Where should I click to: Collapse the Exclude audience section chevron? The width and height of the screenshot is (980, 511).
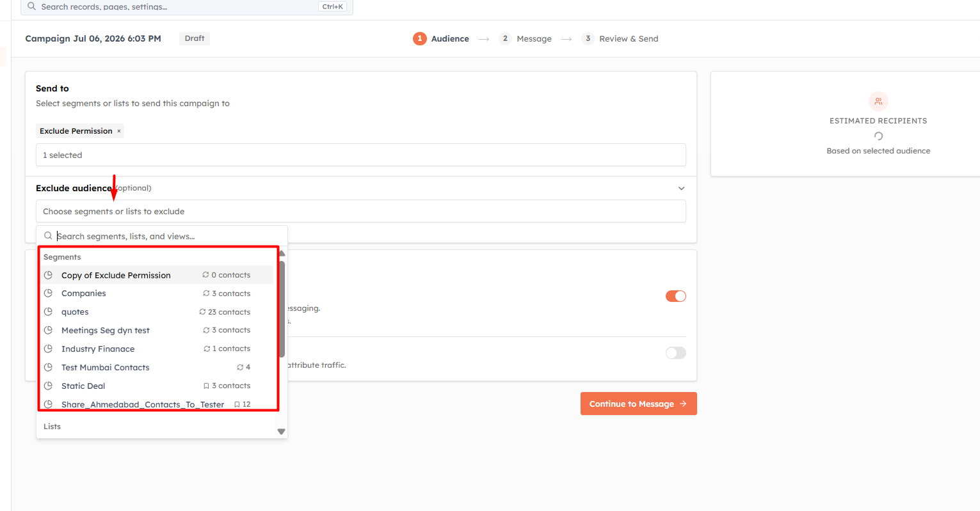pyautogui.click(x=682, y=189)
